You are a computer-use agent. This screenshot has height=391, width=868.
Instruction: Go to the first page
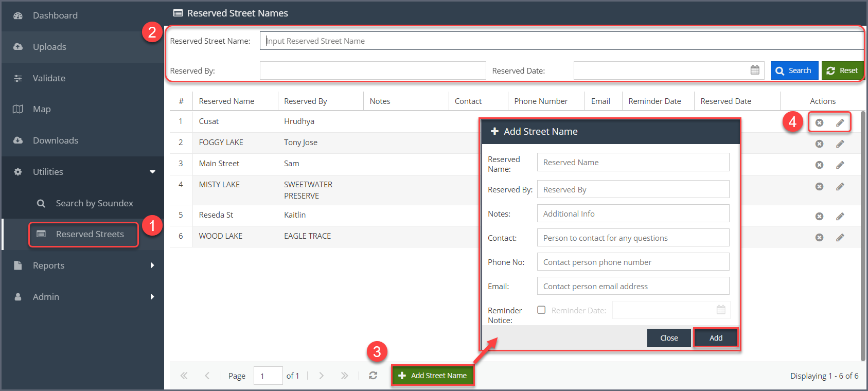coord(184,376)
